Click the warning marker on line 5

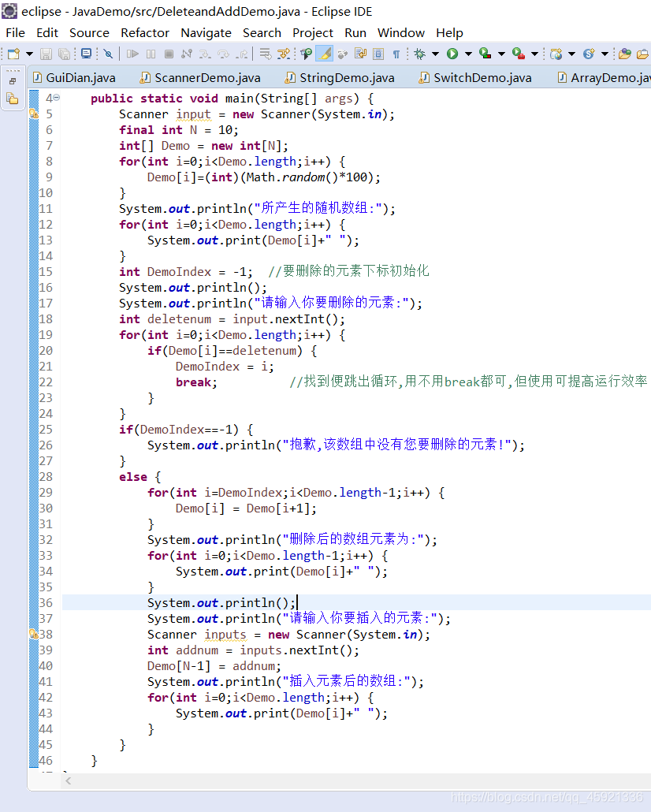point(34,114)
